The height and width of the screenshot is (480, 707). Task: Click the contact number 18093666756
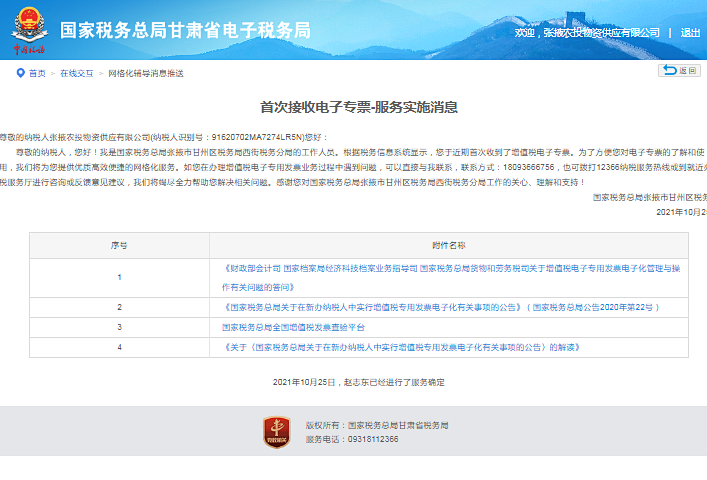point(528,167)
